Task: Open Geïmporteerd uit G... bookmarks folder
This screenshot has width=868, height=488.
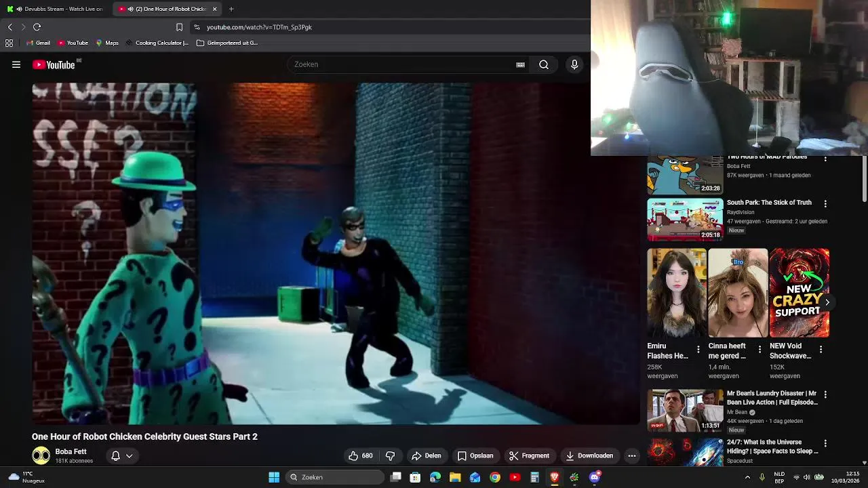Action: [x=227, y=43]
